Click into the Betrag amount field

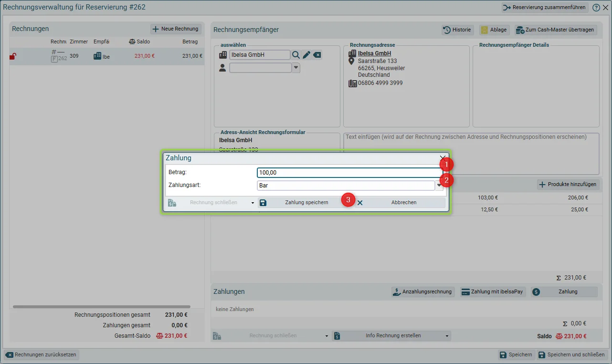coord(349,173)
